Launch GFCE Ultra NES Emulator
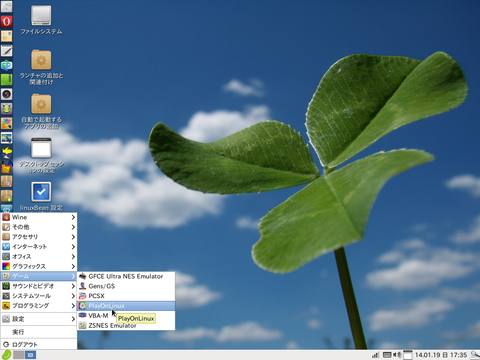 coord(126,276)
